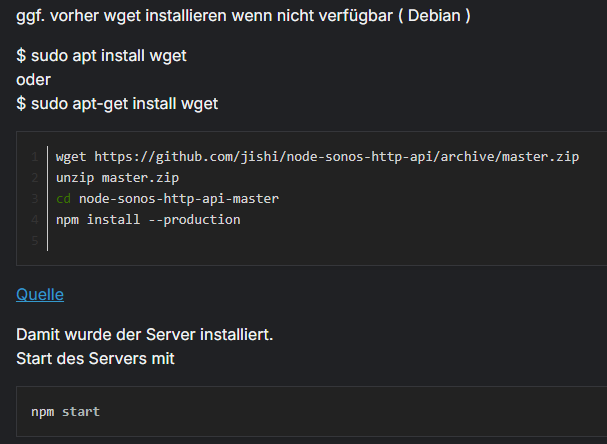Click the unzip master.zip code line
Screen dimensions: 607x444
(x=102, y=178)
